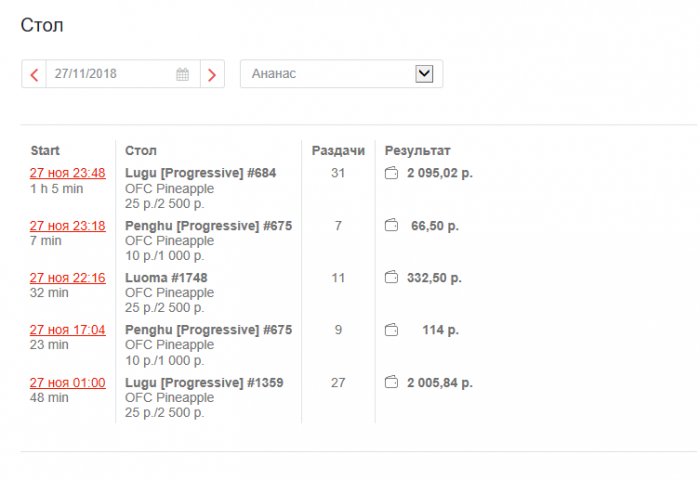
Task: Go to the previous date with left arrow
Action: tap(34, 74)
